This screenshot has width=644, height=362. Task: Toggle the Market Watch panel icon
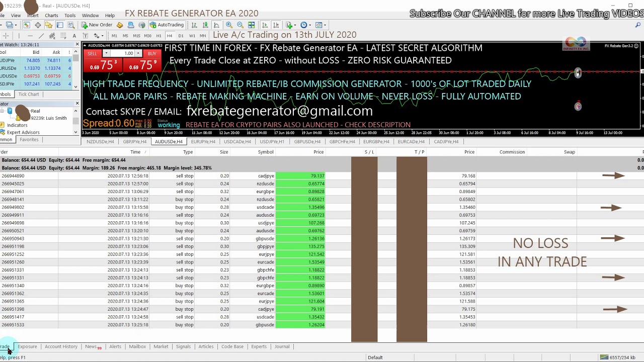click(26, 25)
